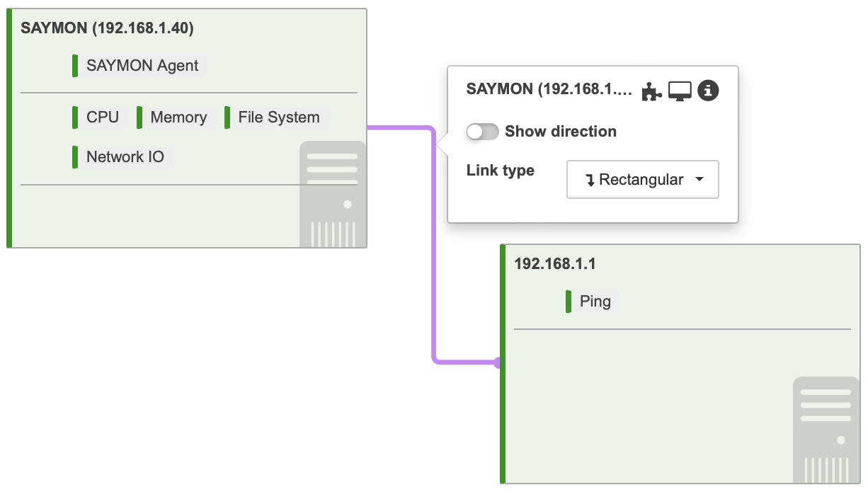Open the Link type Rectangular dropdown
The image size is (868, 497).
(x=643, y=180)
